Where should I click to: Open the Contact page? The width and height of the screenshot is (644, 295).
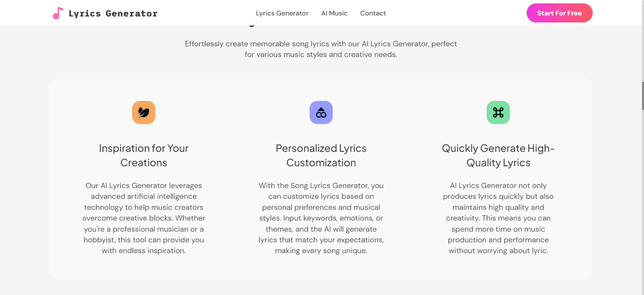(x=373, y=13)
